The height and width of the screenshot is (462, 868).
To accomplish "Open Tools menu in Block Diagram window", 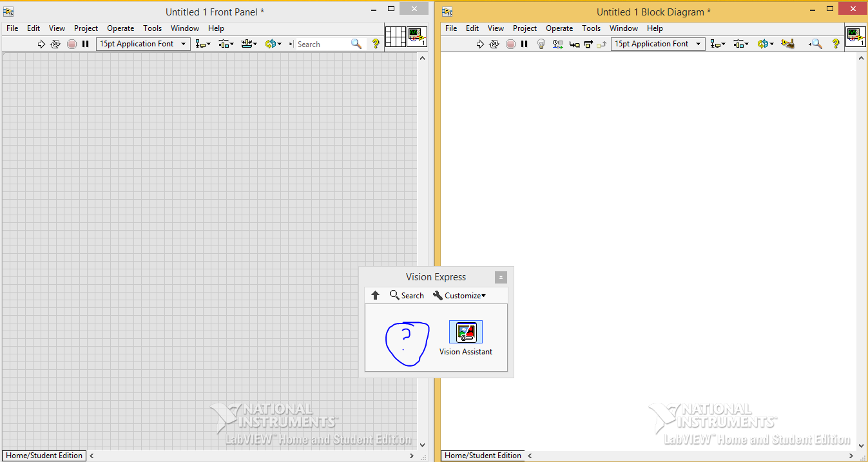I will pyautogui.click(x=592, y=28).
